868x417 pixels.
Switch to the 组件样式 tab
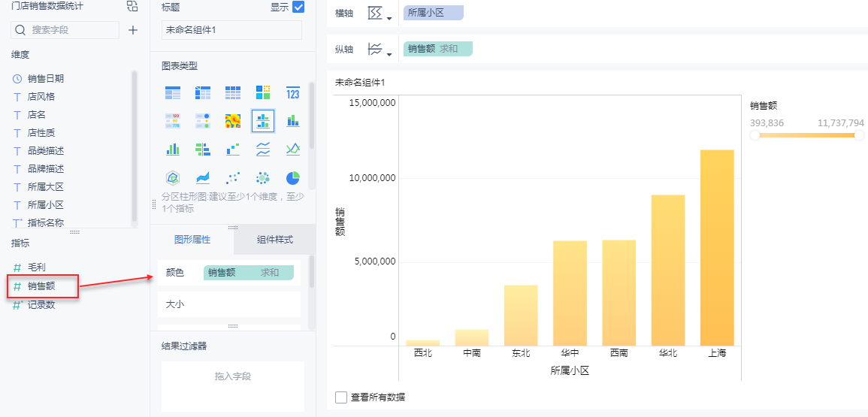tap(274, 240)
